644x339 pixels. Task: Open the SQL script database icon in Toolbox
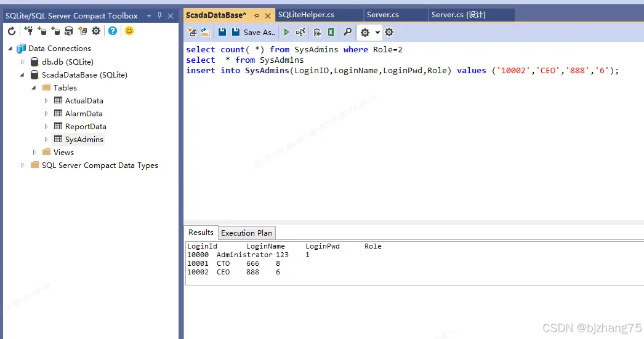[x=69, y=31]
